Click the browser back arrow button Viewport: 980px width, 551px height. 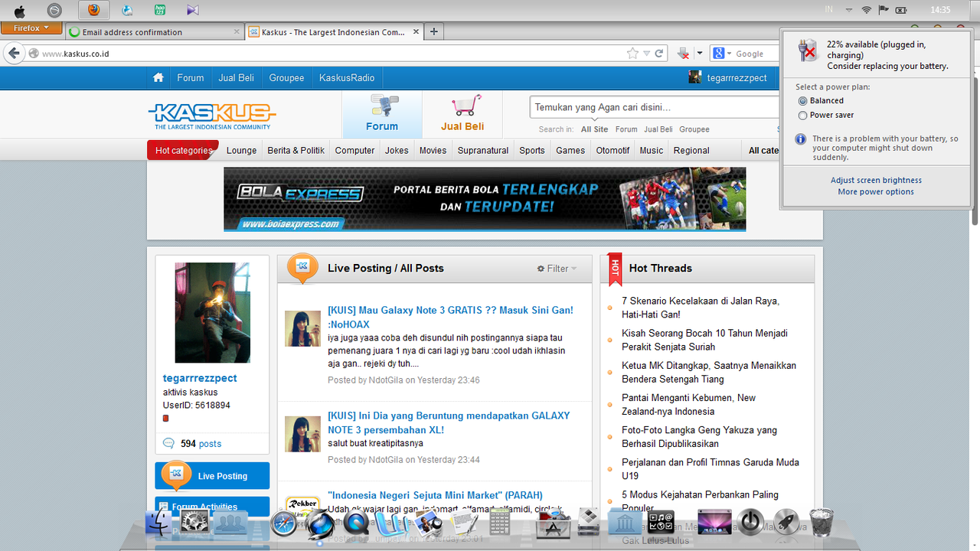tap(14, 54)
